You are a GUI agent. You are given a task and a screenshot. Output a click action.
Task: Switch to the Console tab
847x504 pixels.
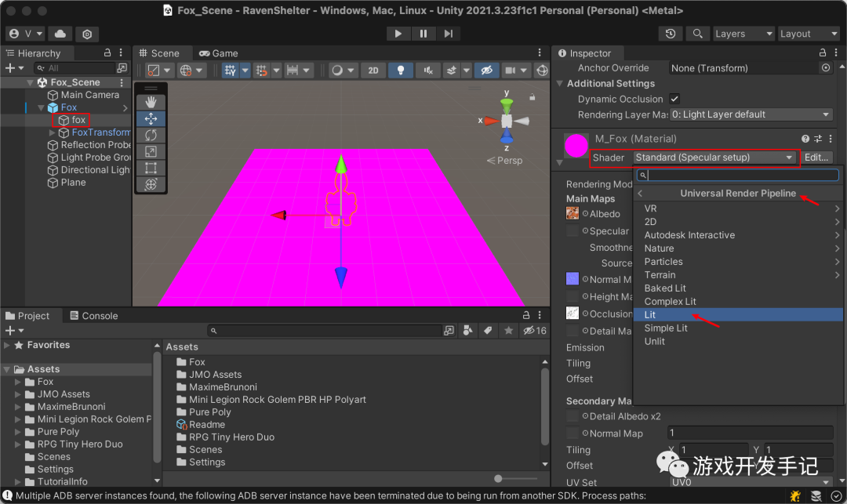[x=94, y=316]
